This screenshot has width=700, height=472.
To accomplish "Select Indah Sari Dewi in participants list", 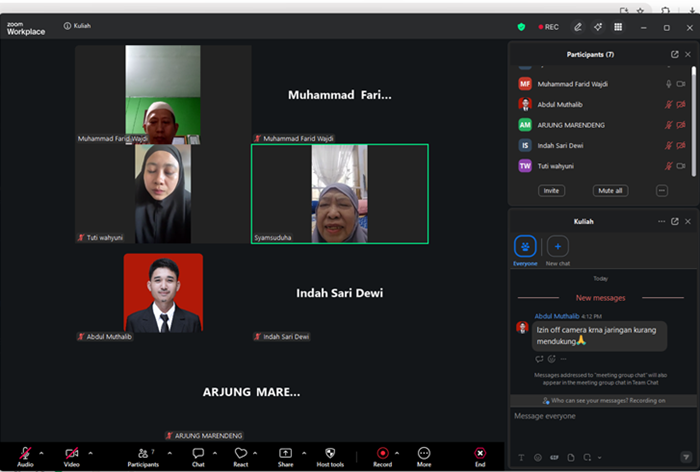I will pyautogui.click(x=602, y=146).
